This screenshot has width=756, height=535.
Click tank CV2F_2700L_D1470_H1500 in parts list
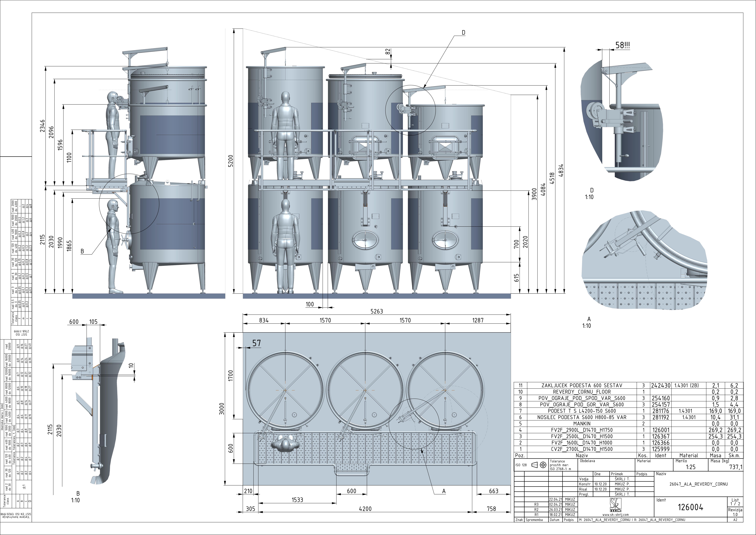click(x=582, y=449)
